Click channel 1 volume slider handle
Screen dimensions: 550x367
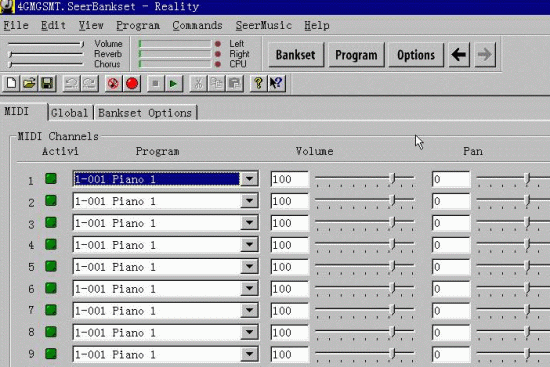pyautogui.click(x=393, y=178)
